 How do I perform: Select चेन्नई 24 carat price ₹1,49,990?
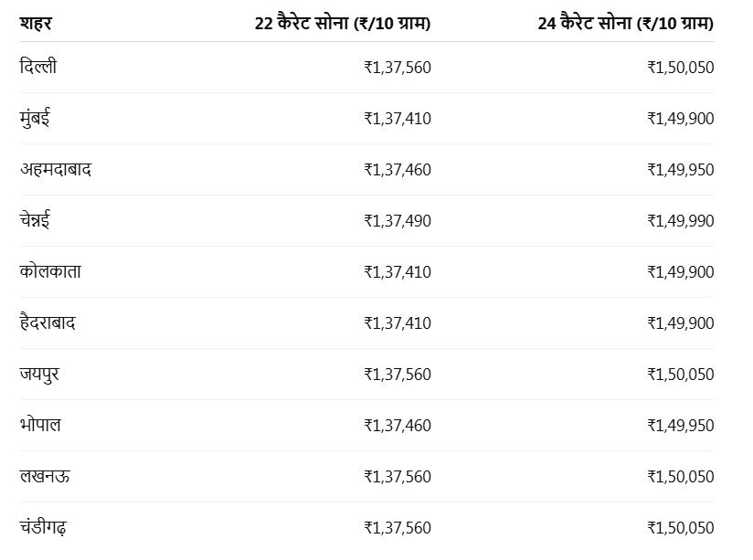681,221
